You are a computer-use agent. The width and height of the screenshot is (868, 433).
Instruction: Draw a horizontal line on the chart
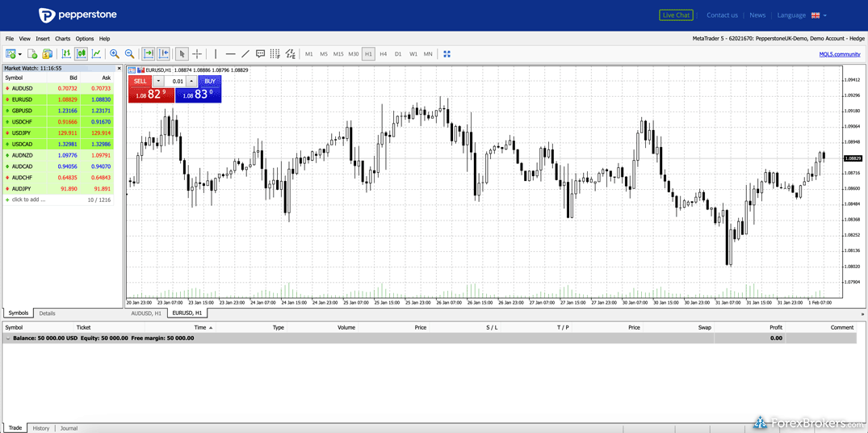click(230, 54)
